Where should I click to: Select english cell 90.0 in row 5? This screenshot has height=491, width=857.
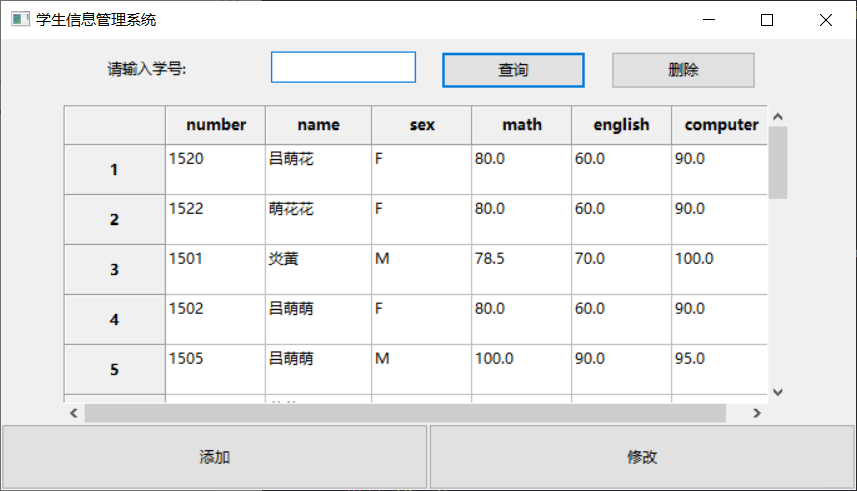[621, 370]
